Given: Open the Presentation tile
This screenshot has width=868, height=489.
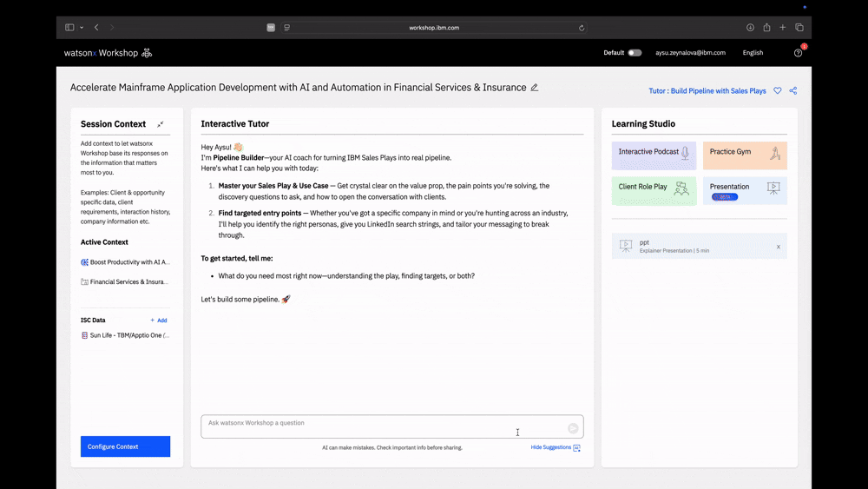Looking at the screenshot, I should tap(745, 190).
